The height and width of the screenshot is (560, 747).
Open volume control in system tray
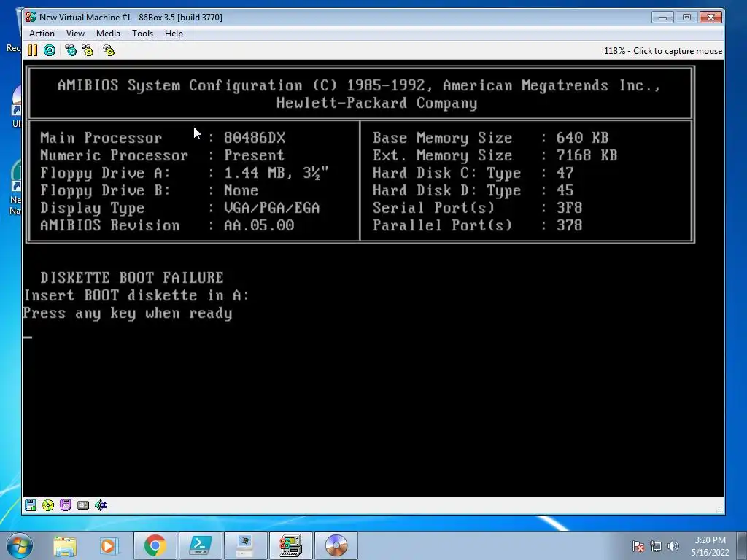pyautogui.click(x=673, y=546)
